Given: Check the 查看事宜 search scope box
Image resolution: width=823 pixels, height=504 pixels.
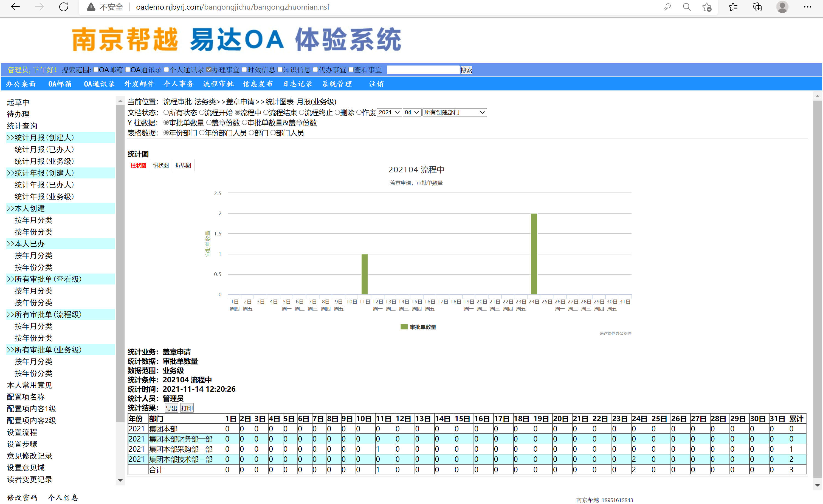Looking at the screenshot, I should click(x=351, y=69).
